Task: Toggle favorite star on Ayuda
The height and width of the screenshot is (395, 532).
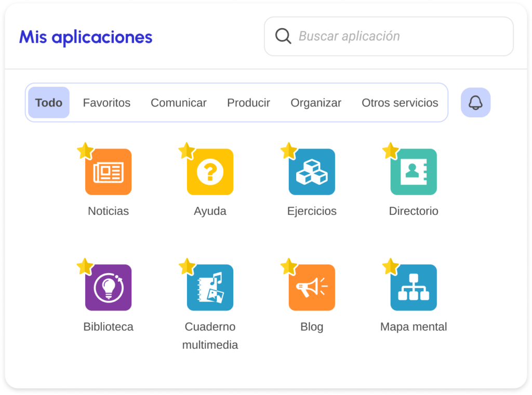Action: (x=187, y=151)
